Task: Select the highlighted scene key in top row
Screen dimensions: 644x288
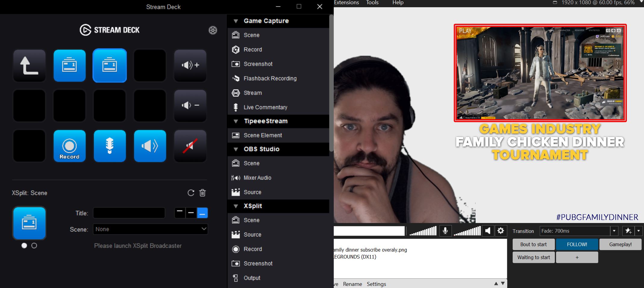Action: point(110,65)
